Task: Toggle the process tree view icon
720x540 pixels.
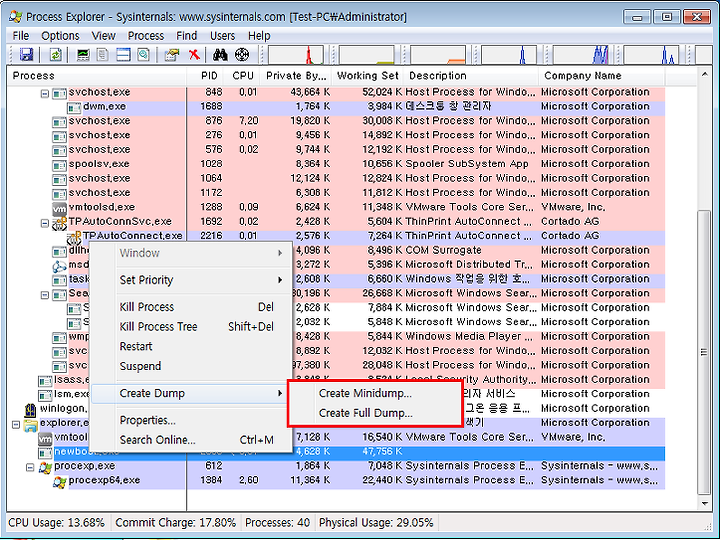Action: pyautogui.click(x=103, y=55)
